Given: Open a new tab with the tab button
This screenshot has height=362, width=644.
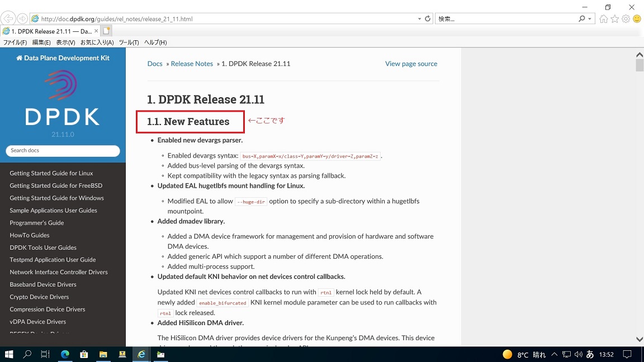Looking at the screenshot, I should [x=106, y=31].
